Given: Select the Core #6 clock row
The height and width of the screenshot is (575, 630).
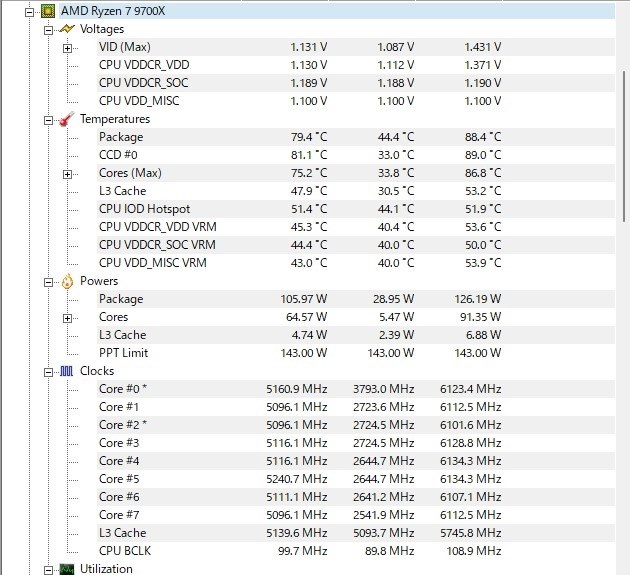Looking at the screenshot, I should tap(356, 497).
